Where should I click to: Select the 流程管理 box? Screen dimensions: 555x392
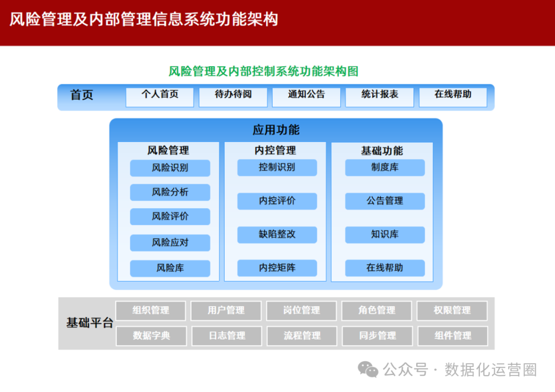coord(302,336)
